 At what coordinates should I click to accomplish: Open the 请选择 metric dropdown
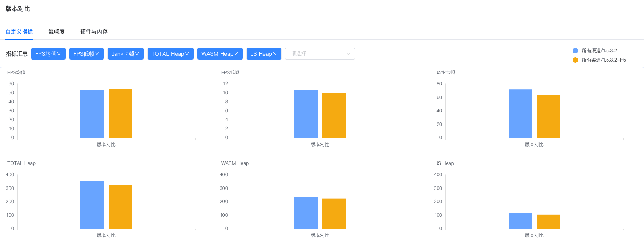coord(320,54)
